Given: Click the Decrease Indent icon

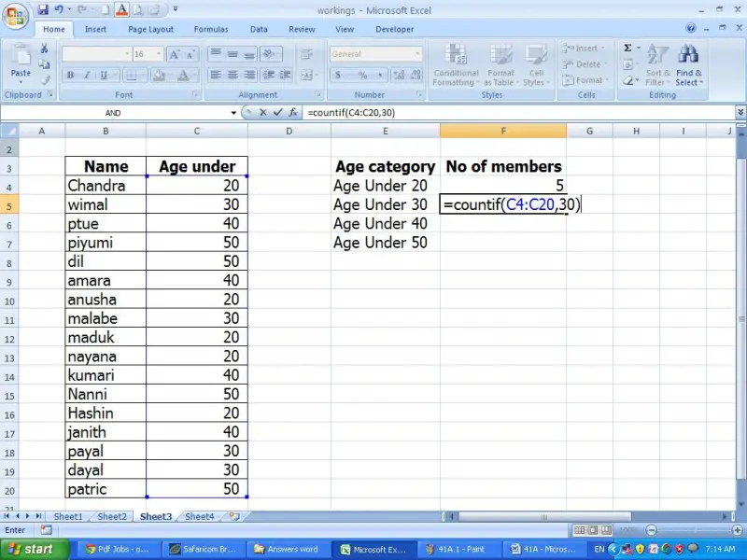Looking at the screenshot, I should [269, 75].
